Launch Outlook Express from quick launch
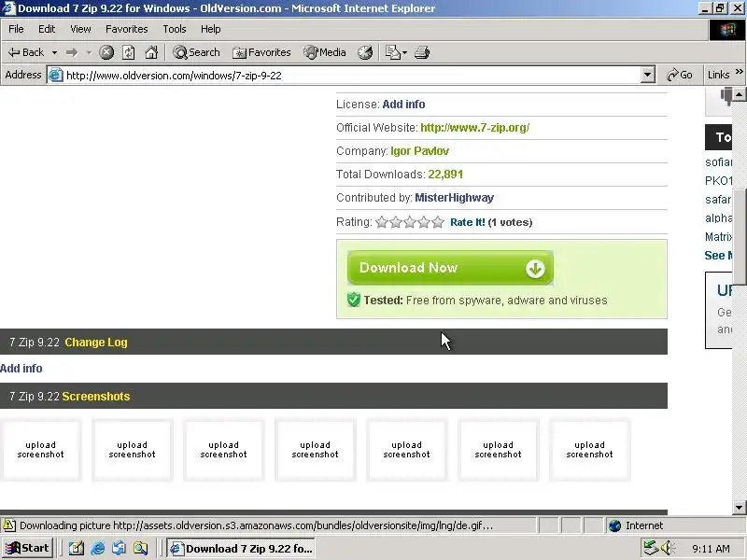 [x=119, y=549]
